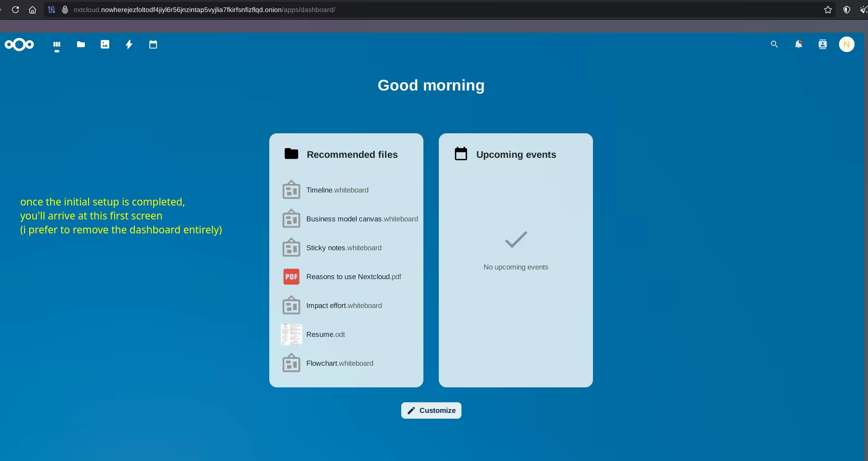Open the Files app icon
The width and height of the screenshot is (868, 461).
[x=81, y=44]
